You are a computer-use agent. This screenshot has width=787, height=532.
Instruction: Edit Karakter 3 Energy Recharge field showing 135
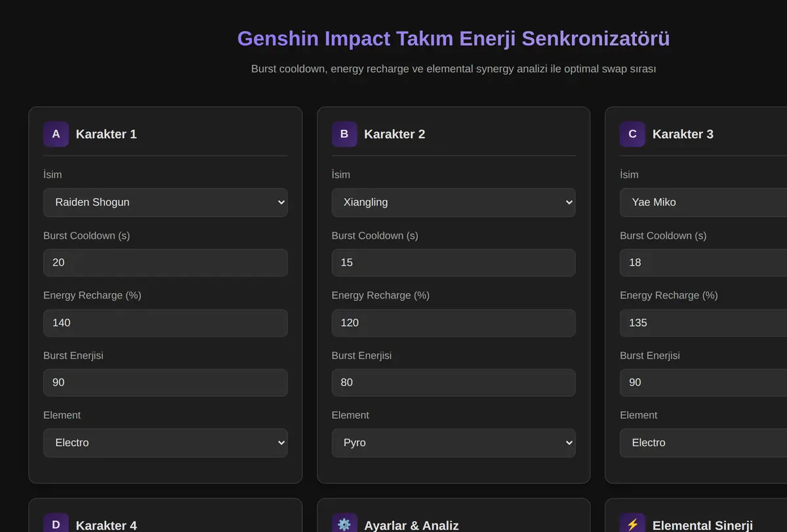pyautogui.click(x=703, y=323)
